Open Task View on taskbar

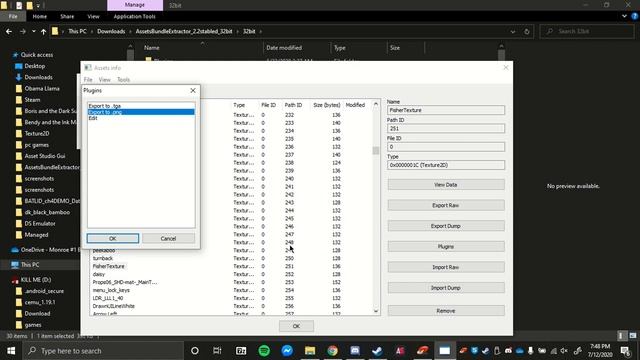click(217, 351)
